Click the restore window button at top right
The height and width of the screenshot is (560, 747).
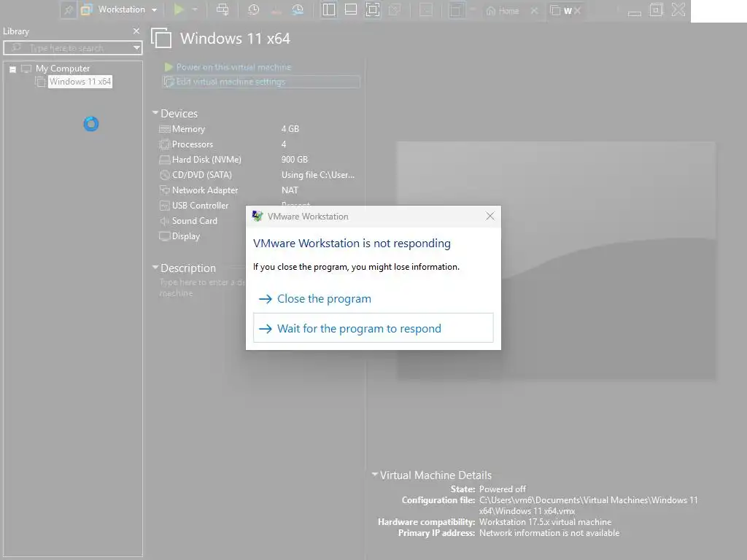[656, 9]
